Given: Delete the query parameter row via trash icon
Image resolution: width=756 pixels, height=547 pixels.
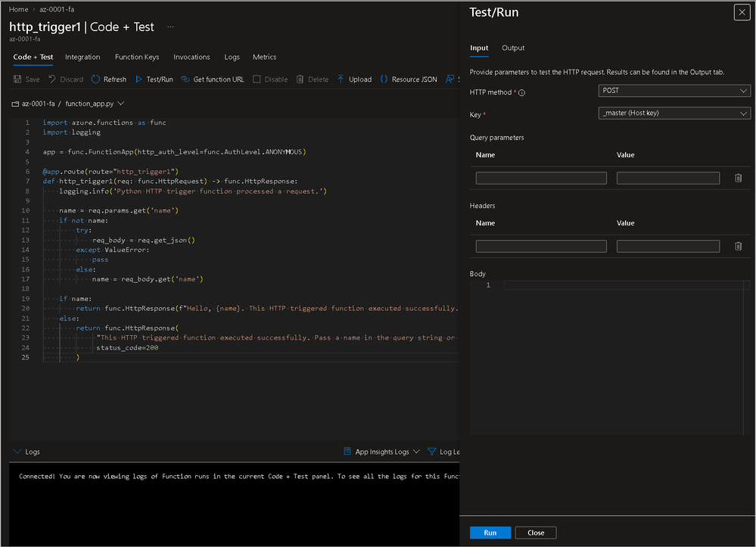Looking at the screenshot, I should point(738,178).
